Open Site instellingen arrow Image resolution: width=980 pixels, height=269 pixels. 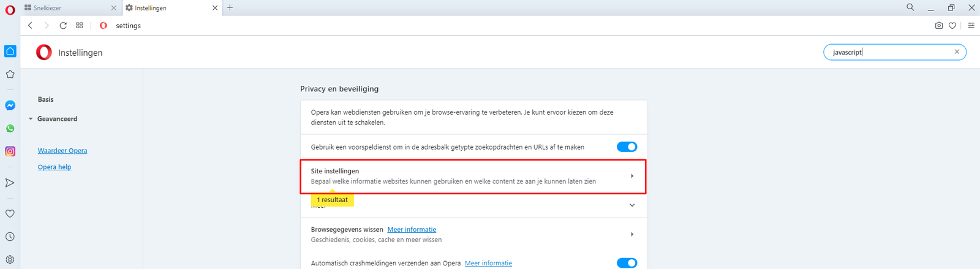[632, 176]
